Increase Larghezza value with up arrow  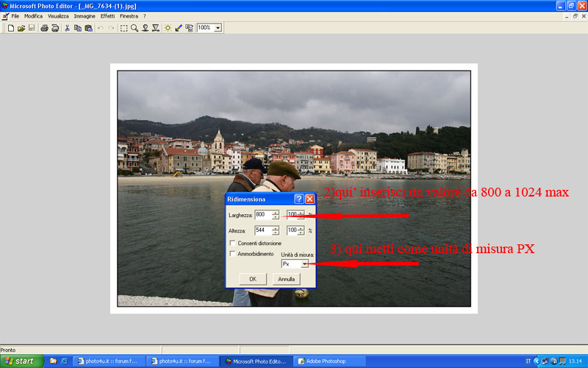(x=276, y=213)
